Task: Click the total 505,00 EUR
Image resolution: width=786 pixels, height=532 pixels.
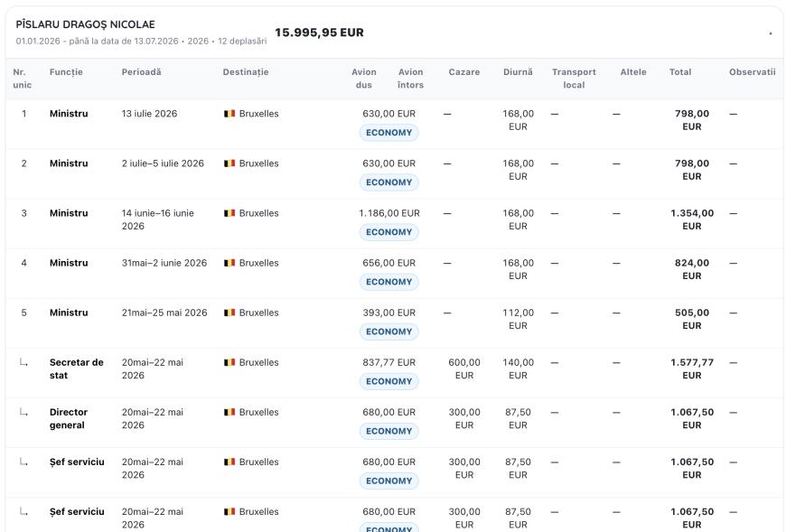Action: [692, 319]
